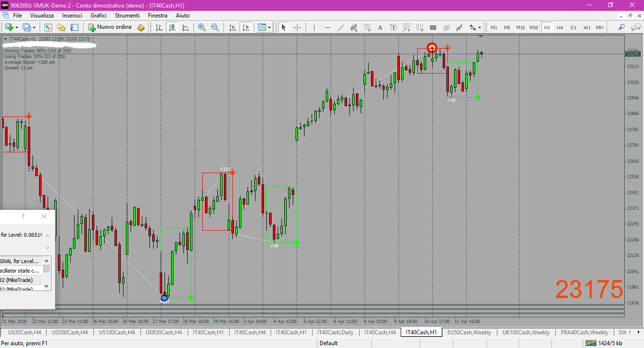The height and width of the screenshot is (348, 644).
Task: Switch timeframe to W1
Action: point(586,27)
